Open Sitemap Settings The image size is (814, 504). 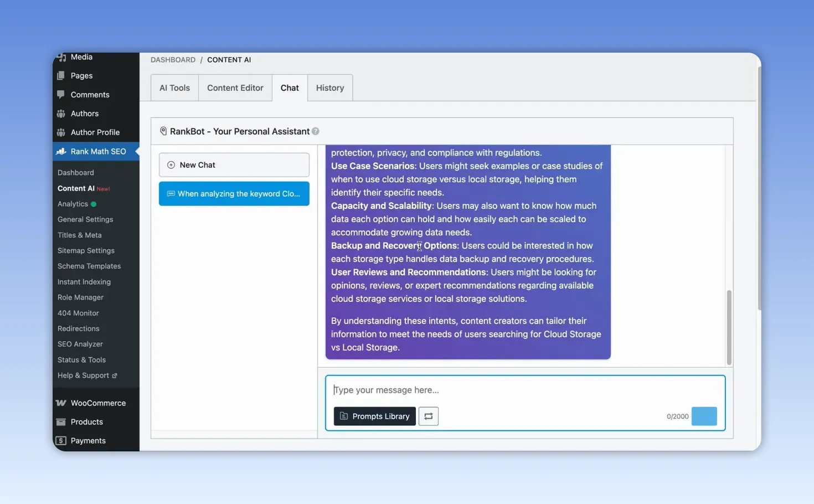point(86,251)
